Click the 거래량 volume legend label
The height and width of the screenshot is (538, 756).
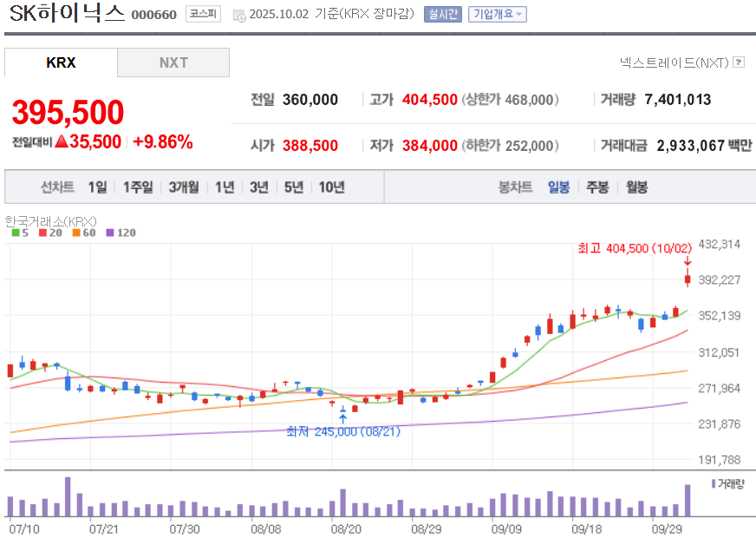pos(731,483)
